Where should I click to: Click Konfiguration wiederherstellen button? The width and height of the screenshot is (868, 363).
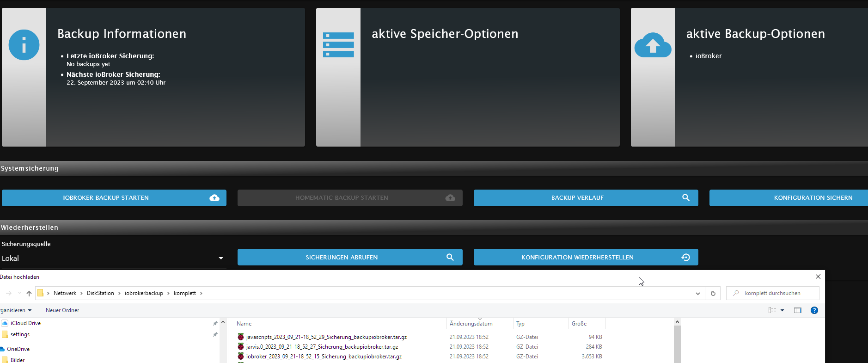tap(586, 257)
